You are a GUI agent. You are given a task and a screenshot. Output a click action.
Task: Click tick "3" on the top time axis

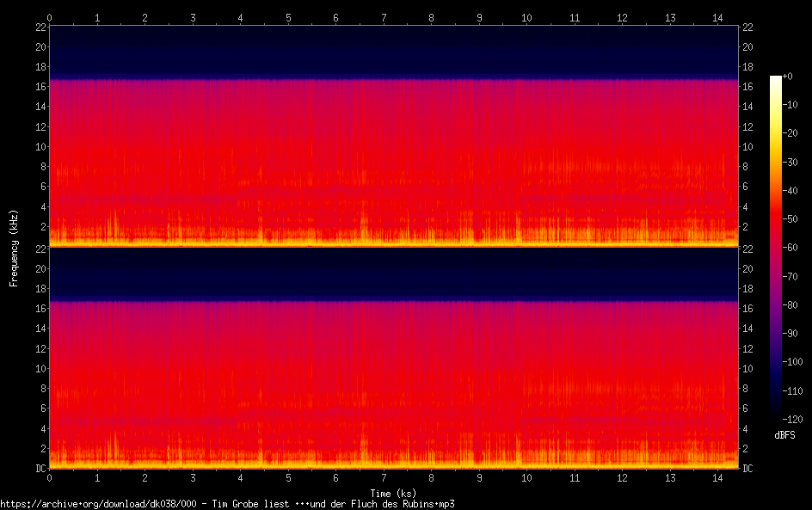pos(194,17)
